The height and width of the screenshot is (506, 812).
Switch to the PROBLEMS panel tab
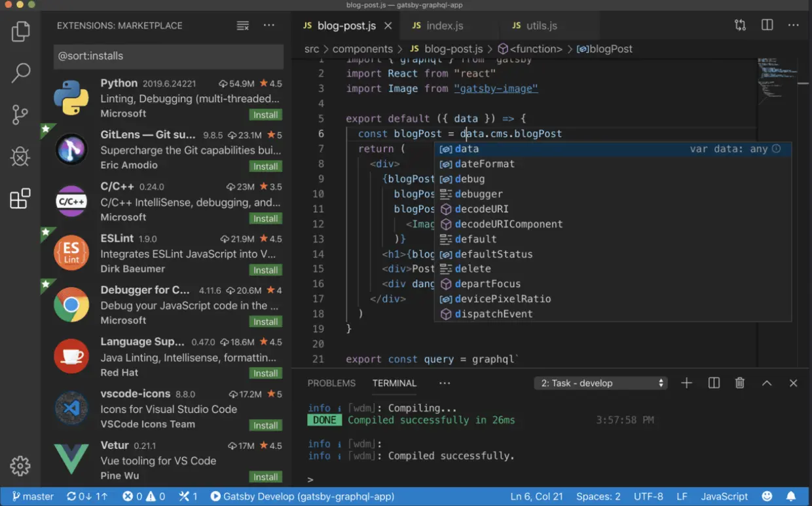331,383
